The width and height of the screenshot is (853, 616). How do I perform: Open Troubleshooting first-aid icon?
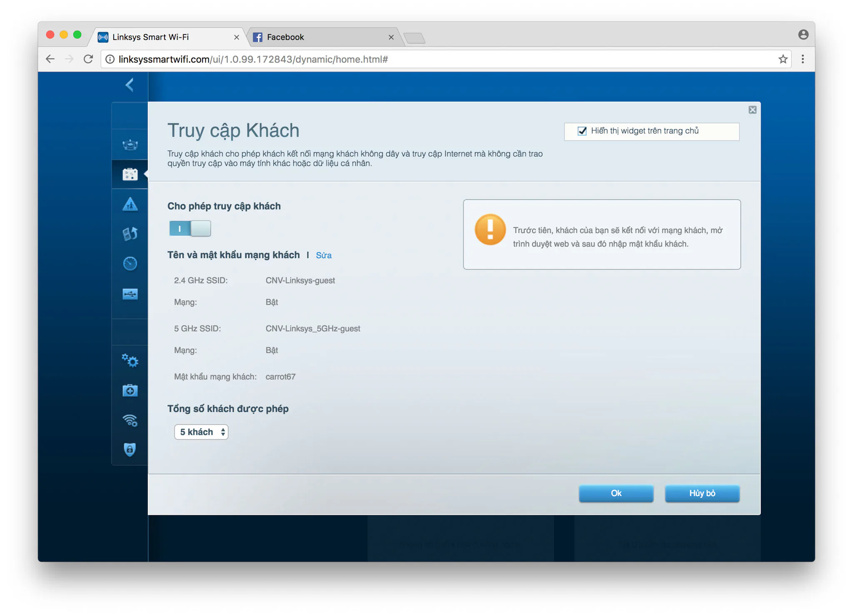click(130, 390)
